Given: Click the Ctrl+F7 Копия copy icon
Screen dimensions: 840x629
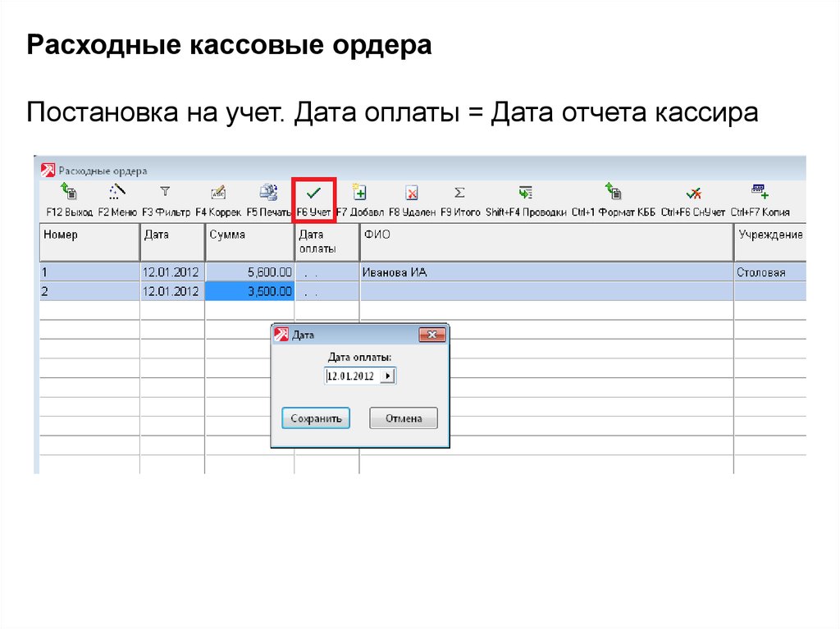Looking at the screenshot, I should (760, 194).
